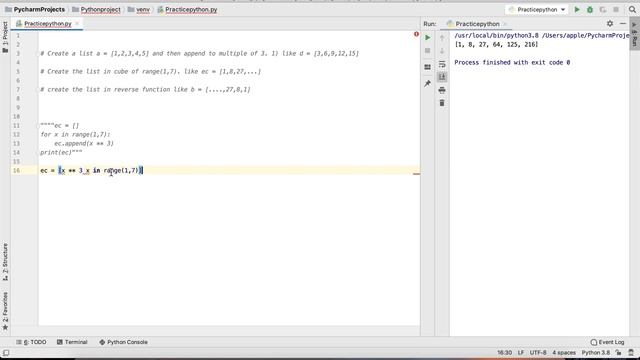Screen dimensions: 640x360
Task: Open the IDE inspector icon in status bar
Action: tap(631, 353)
